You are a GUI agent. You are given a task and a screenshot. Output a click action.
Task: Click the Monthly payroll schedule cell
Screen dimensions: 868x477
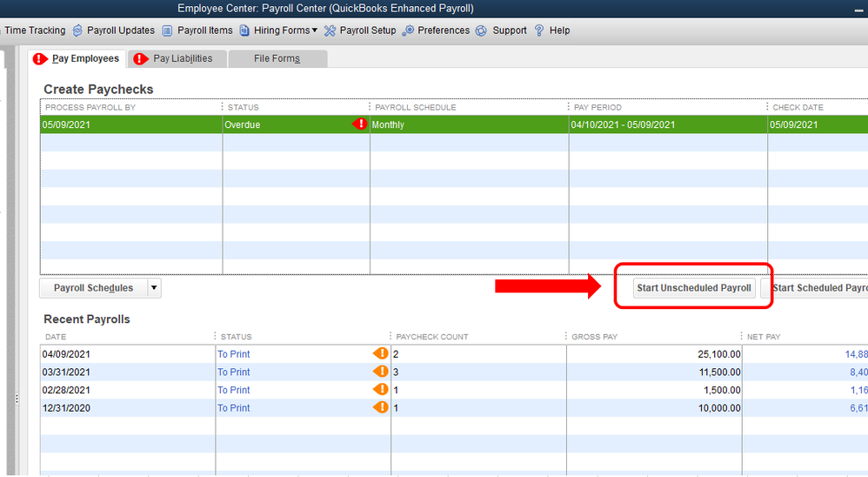click(x=470, y=124)
